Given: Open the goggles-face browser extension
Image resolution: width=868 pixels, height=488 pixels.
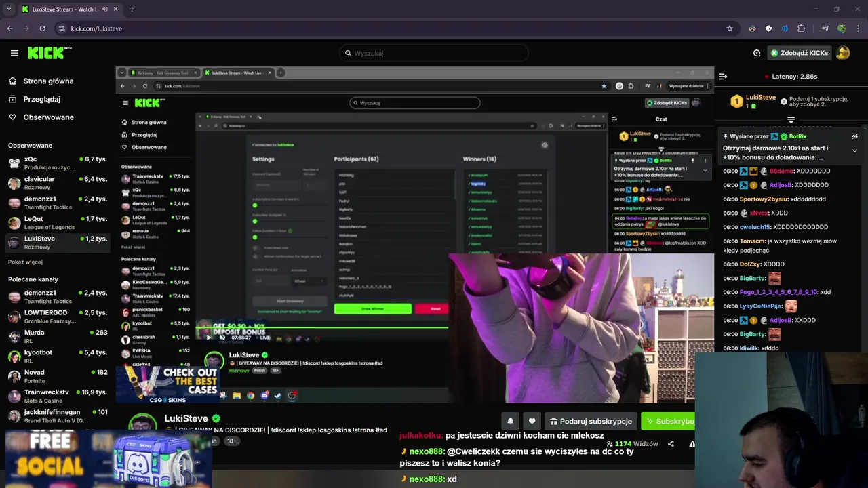Looking at the screenshot, I should [752, 28].
